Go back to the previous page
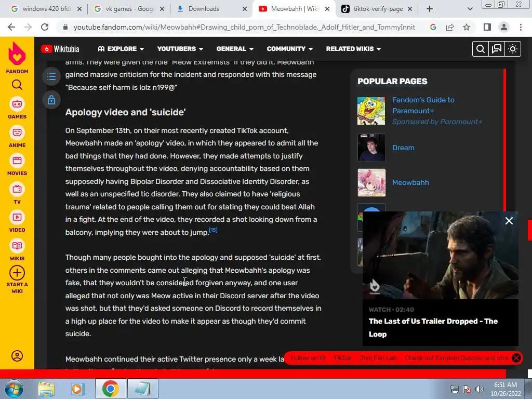532x399 pixels. [x=11, y=27]
